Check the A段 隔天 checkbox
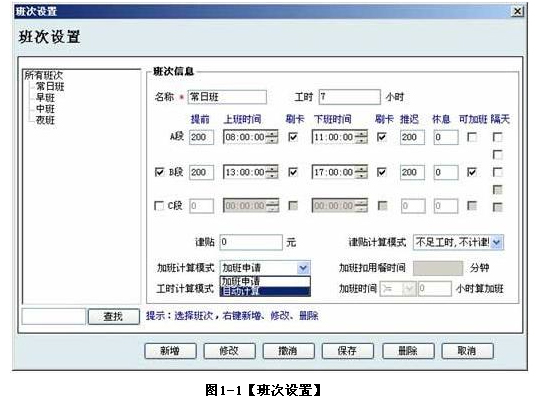 (x=497, y=137)
